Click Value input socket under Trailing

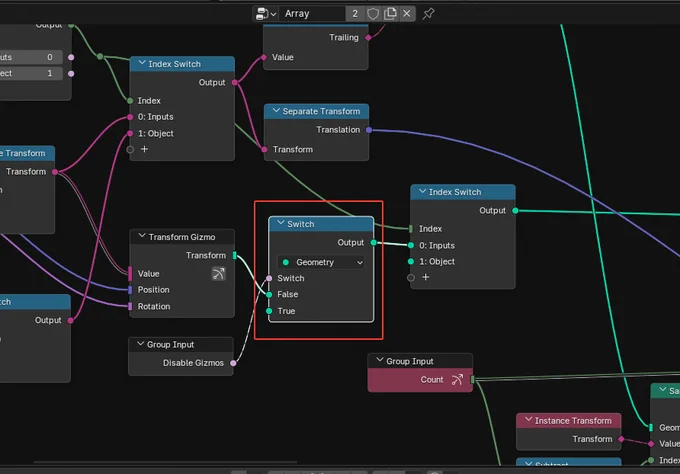[264, 57]
